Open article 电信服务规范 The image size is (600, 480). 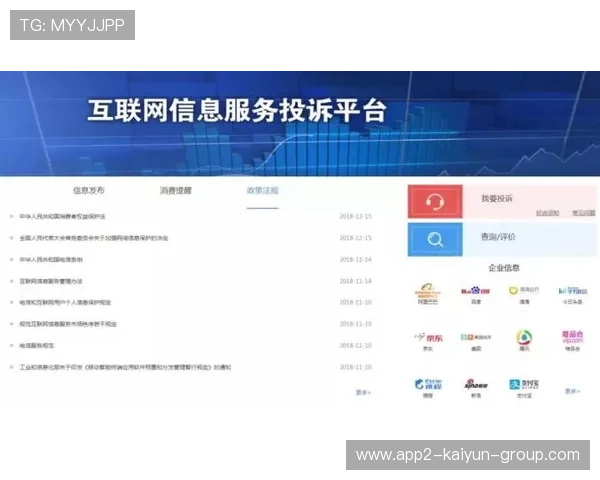tap(37, 345)
